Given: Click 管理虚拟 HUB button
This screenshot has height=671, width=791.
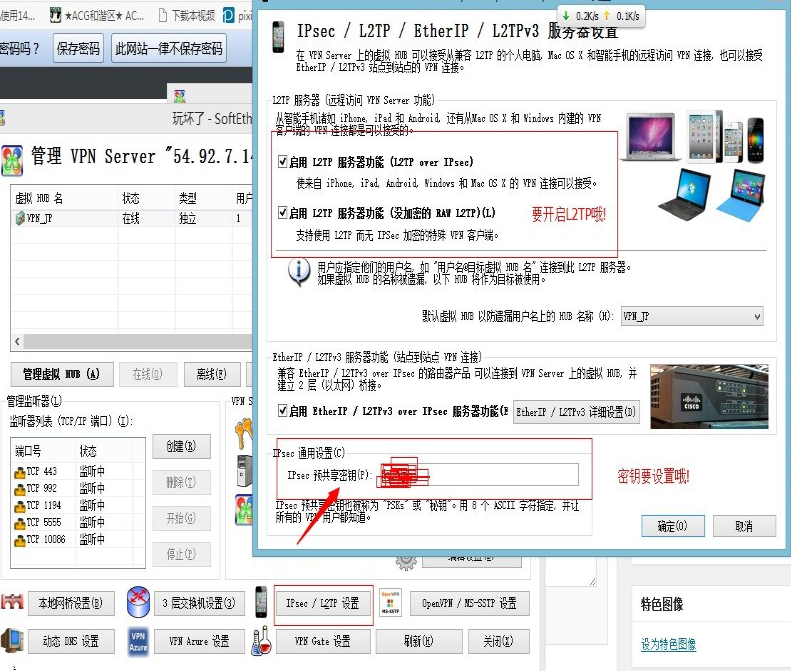Looking at the screenshot, I should click(62, 374).
